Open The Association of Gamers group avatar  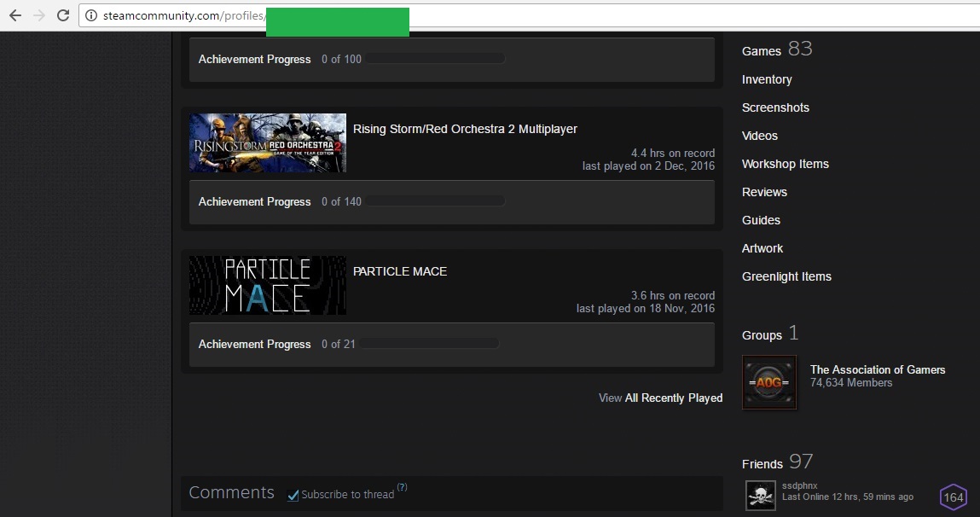[x=769, y=382]
